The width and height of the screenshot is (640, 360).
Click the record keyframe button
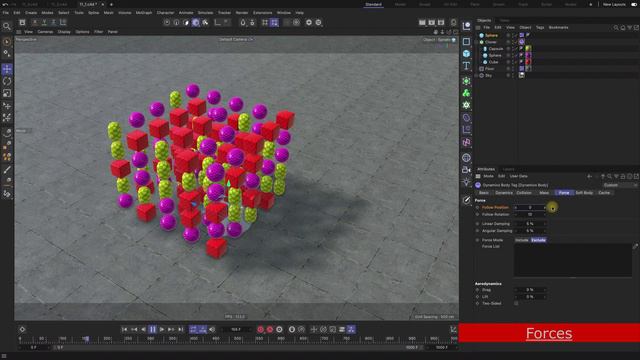coord(260,329)
